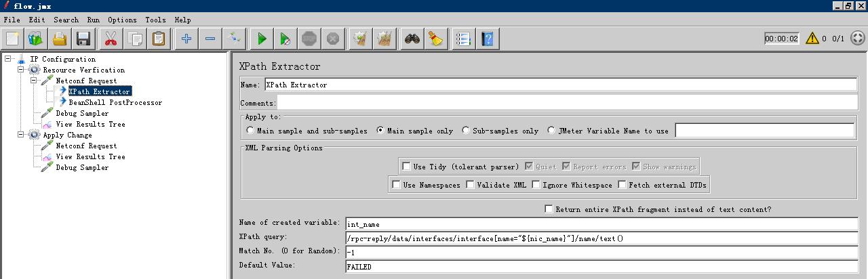This screenshot has width=868, height=279.
Task: Toggle enabled state of selected element icon
Action: click(234, 39)
